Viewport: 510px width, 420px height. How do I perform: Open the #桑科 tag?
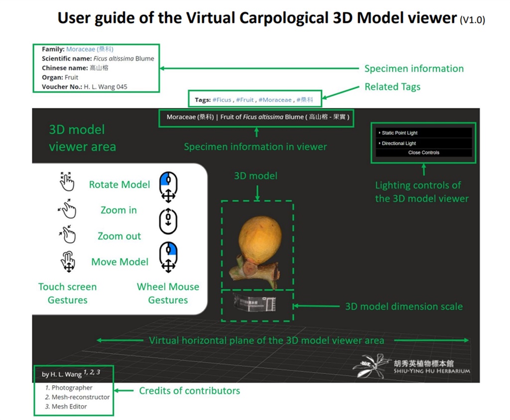click(305, 100)
